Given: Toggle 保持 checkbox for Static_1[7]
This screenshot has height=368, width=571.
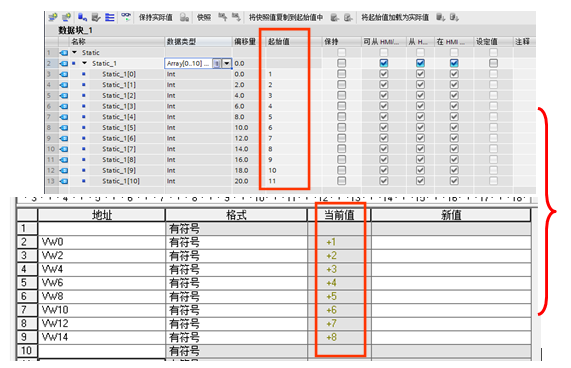Looking at the screenshot, I should pos(341,149).
